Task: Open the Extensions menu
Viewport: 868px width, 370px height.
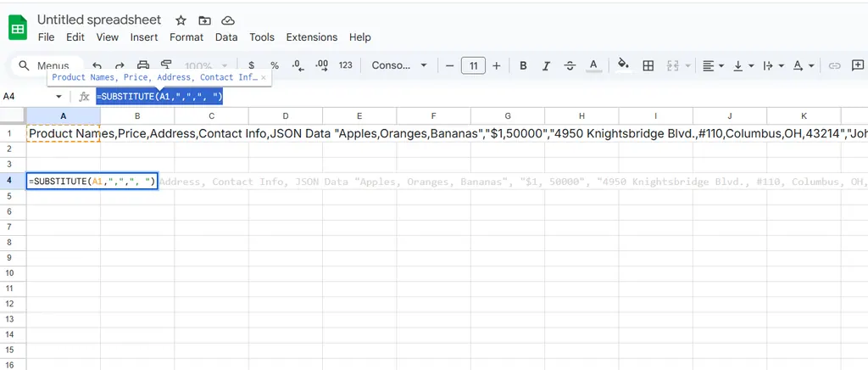Action: (311, 37)
